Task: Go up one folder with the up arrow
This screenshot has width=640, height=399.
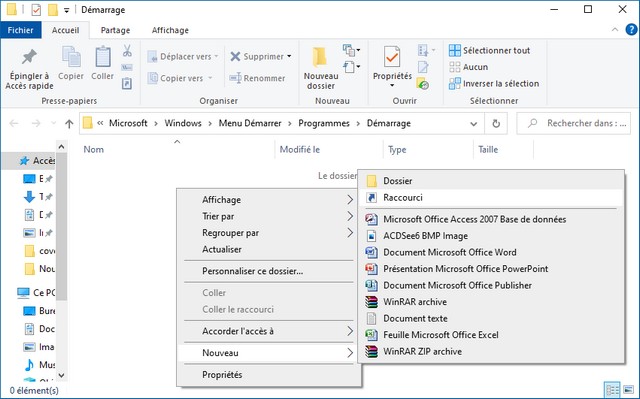Action: click(69, 124)
